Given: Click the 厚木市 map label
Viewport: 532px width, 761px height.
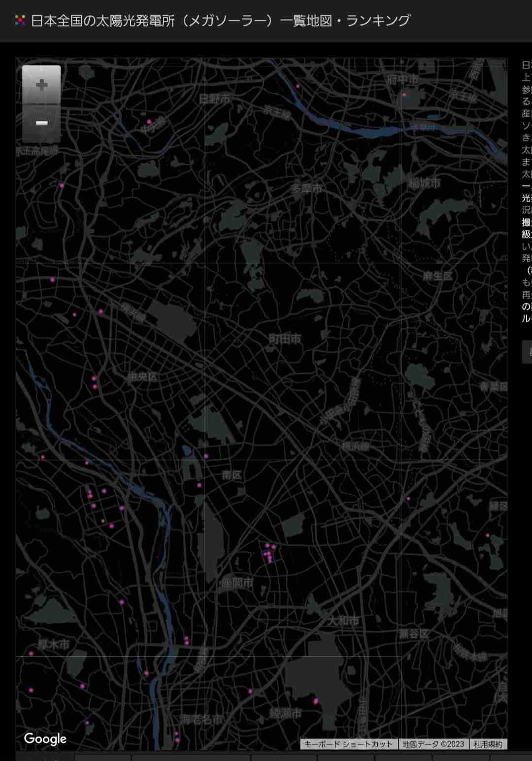Looking at the screenshot, I should pos(54,644).
